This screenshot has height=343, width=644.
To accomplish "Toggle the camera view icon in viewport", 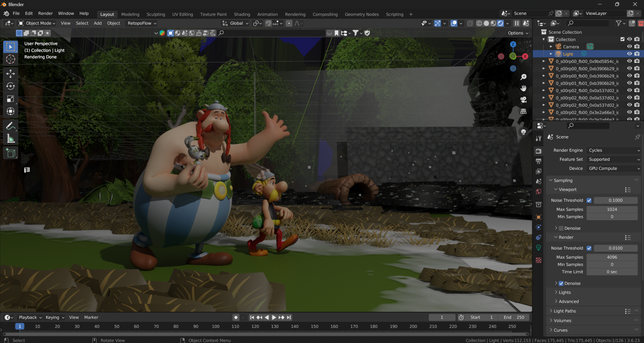I will pyautogui.click(x=524, y=100).
